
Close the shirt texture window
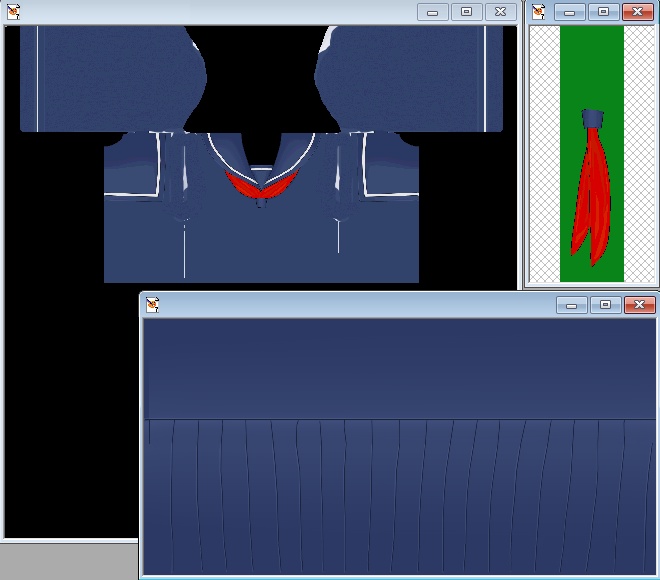pyautogui.click(x=500, y=12)
